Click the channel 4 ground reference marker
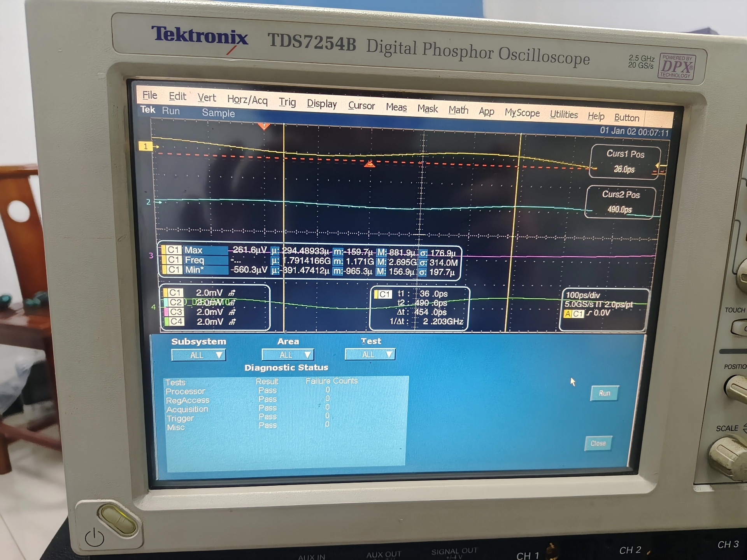This screenshot has height=560, width=747. (153, 307)
